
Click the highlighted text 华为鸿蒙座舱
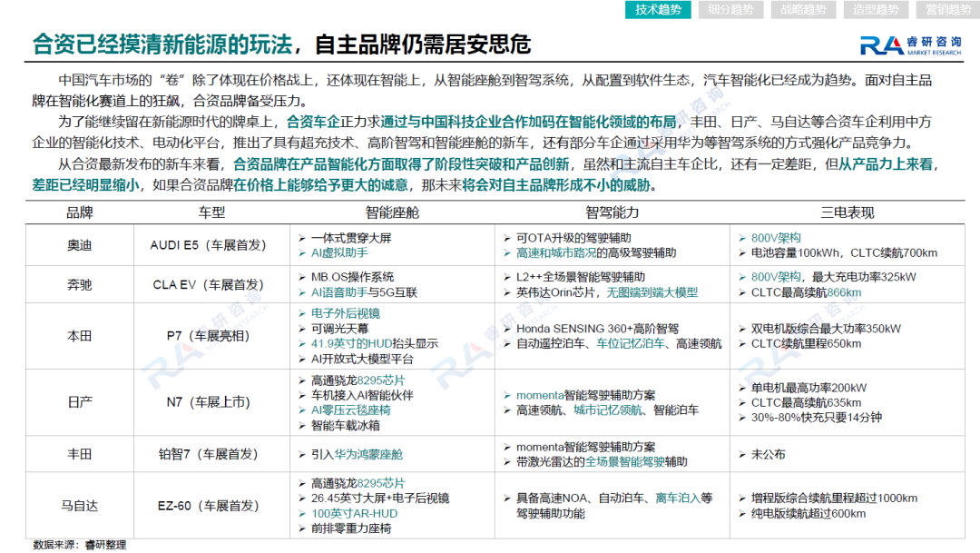(368, 455)
